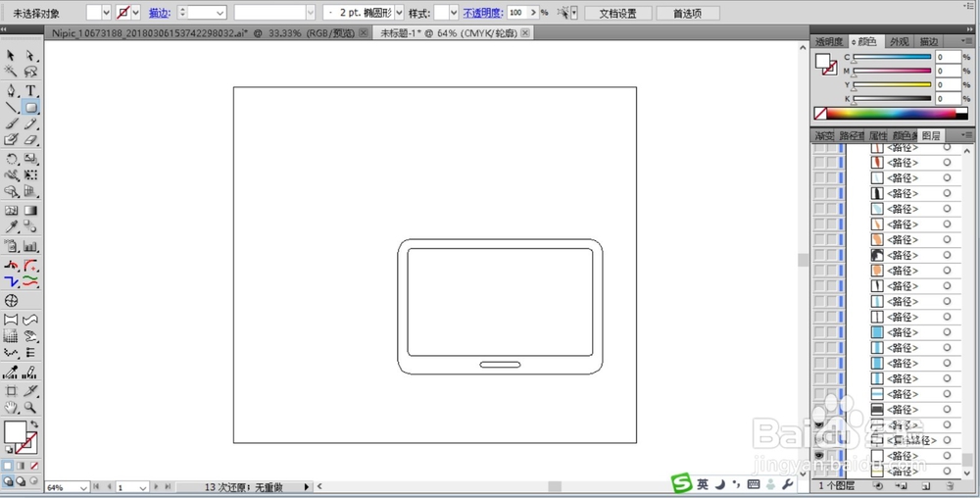This screenshot has width=980, height=498.
Task: Click the 描边 link in control bar
Action: [x=160, y=13]
